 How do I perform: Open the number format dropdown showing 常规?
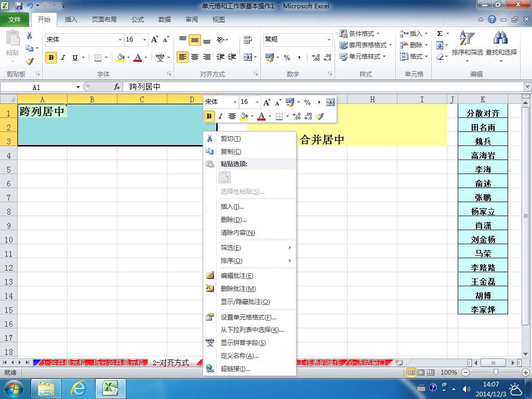pyautogui.click(x=329, y=39)
